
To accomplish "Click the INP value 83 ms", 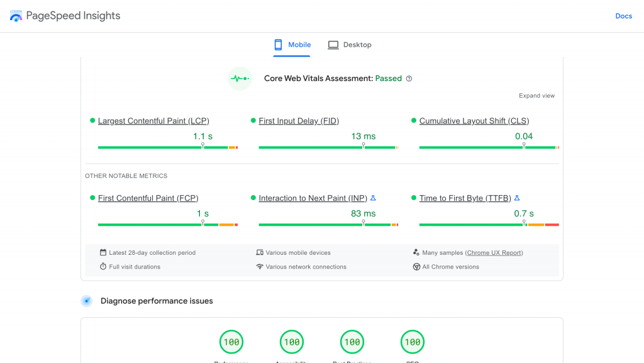I will pyautogui.click(x=364, y=213).
